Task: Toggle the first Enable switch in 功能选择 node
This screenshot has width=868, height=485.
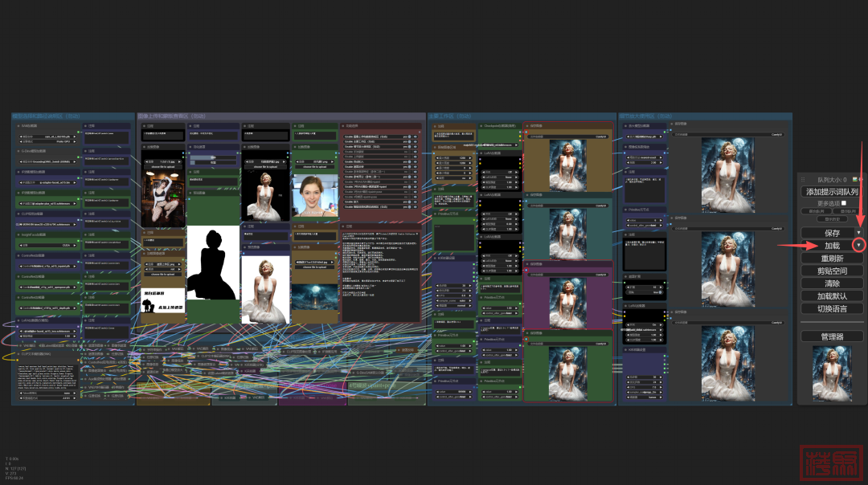Action: (x=409, y=137)
